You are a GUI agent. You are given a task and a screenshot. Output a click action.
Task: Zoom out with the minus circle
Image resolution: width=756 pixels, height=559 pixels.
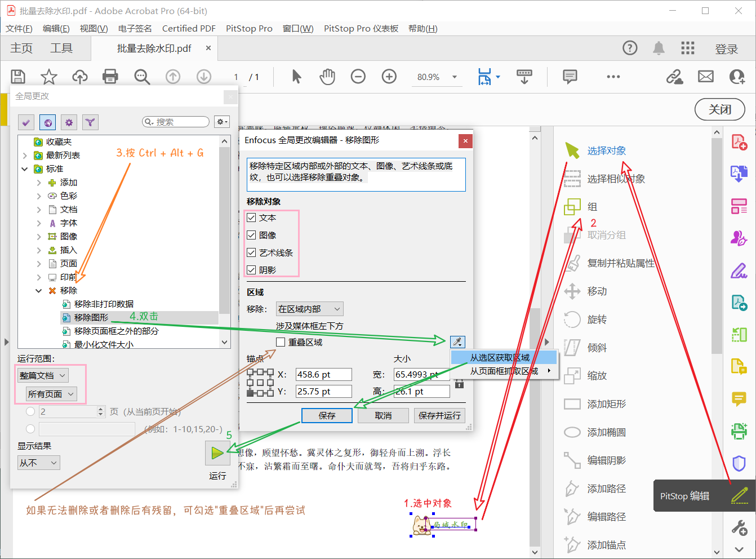[x=358, y=77]
